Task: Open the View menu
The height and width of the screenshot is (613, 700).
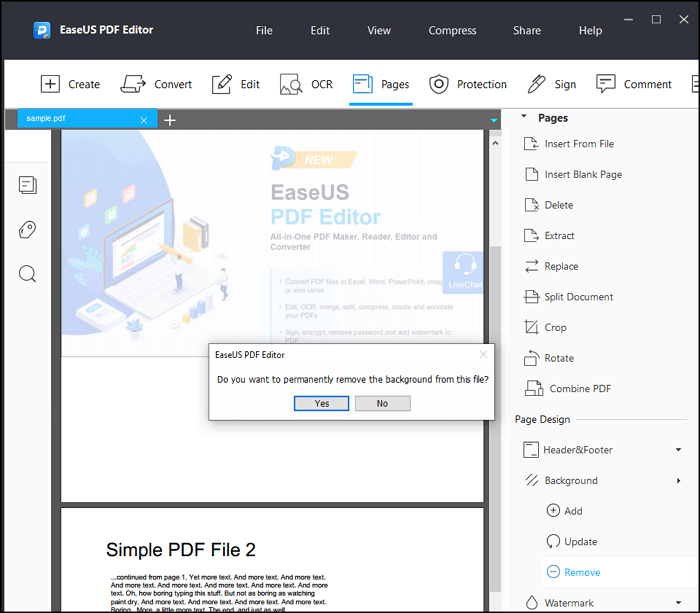Action: [x=379, y=30]
